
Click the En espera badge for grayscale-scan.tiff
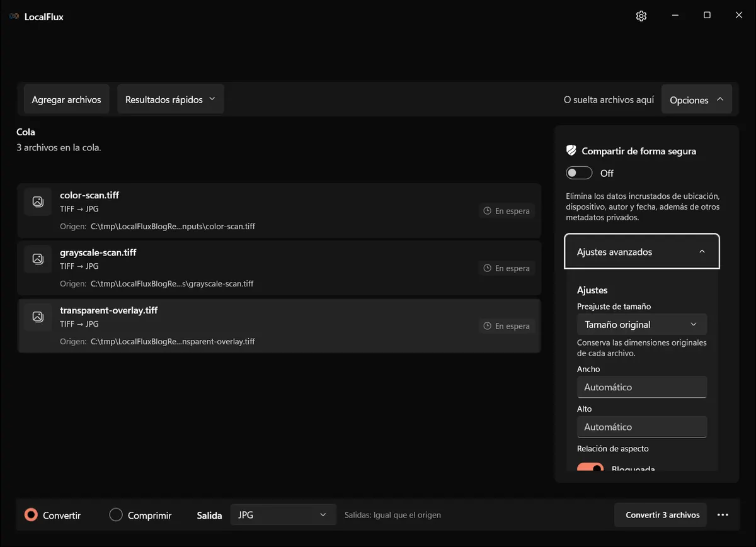coord(507,268)
